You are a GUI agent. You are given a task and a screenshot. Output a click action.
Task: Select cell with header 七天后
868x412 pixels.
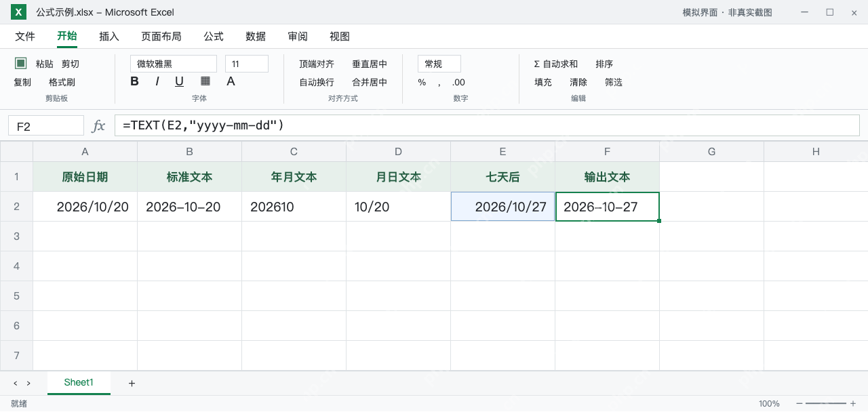pos(502,177)
